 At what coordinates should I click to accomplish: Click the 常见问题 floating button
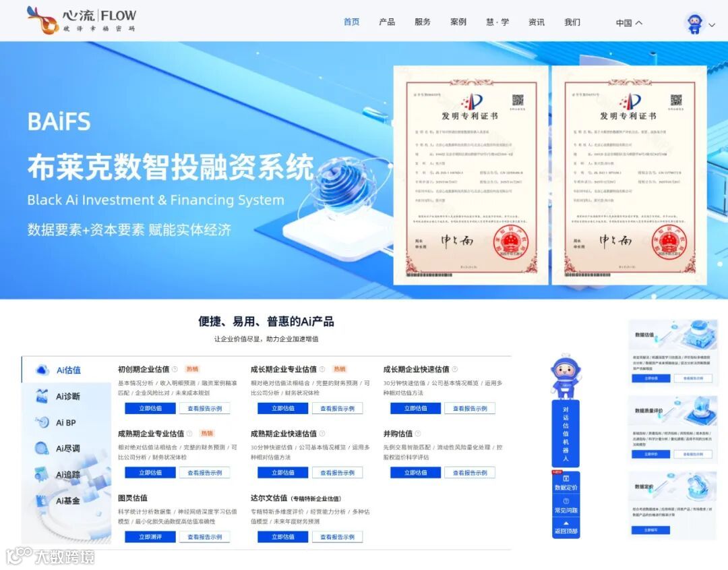tap(566, 505)
